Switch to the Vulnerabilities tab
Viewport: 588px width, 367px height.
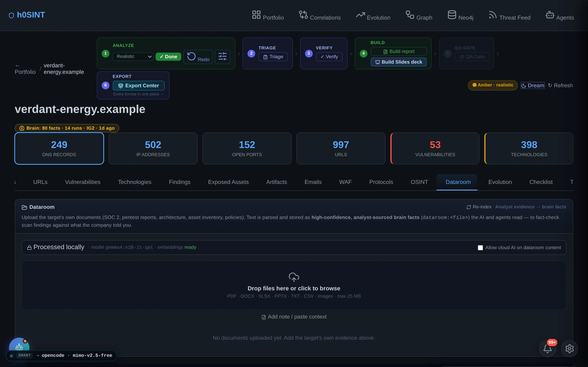83,182
